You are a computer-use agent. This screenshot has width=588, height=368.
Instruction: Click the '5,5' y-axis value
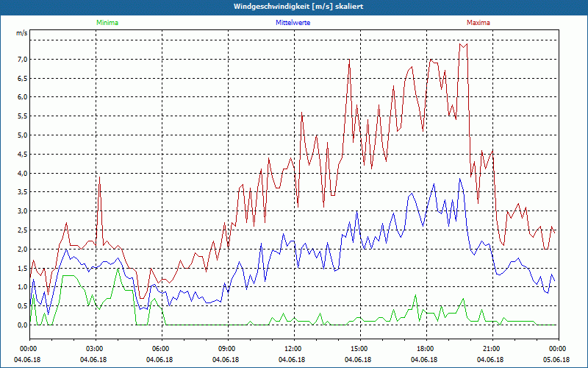pos(22,116)
